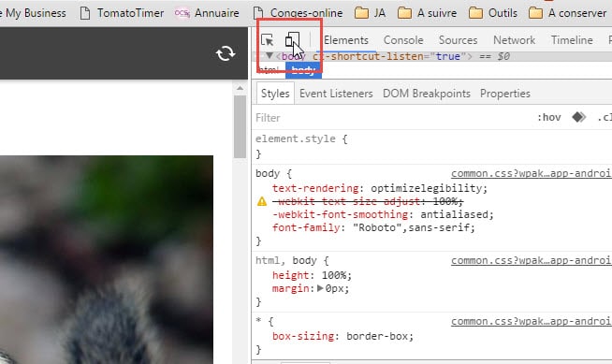
Task: Click the page scrollbar up arrow
Action: click(x=240, y=88)
